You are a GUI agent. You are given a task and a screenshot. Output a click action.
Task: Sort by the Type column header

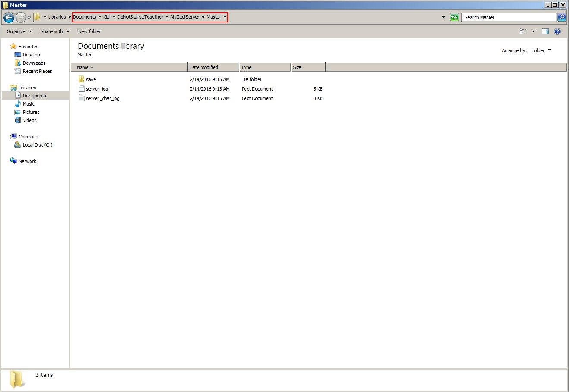(265, 67)
